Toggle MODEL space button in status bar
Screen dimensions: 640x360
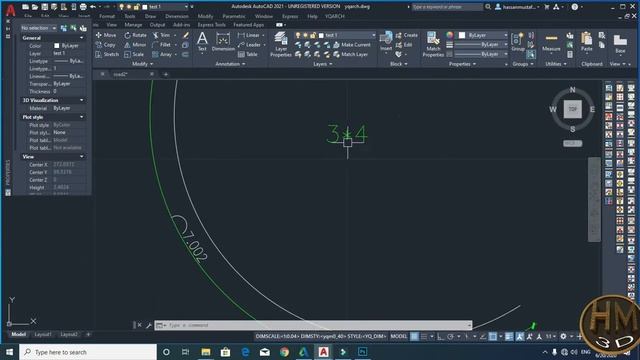[x=399, y=336]
